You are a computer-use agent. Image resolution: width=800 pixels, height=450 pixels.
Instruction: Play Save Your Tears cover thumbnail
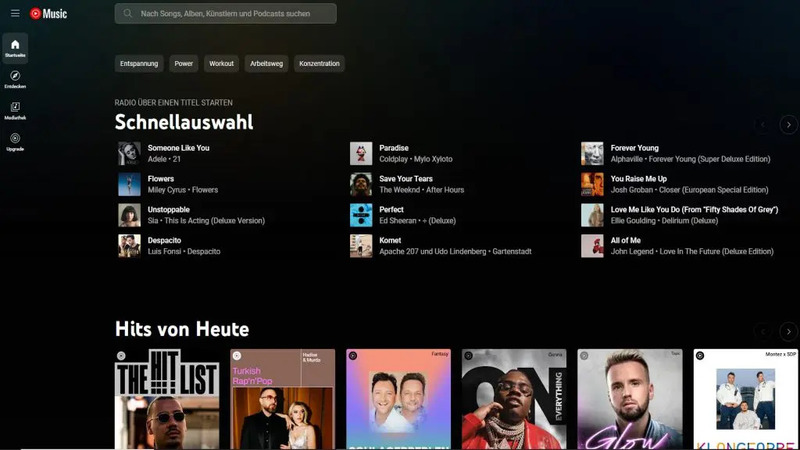(x=361, y=184)
